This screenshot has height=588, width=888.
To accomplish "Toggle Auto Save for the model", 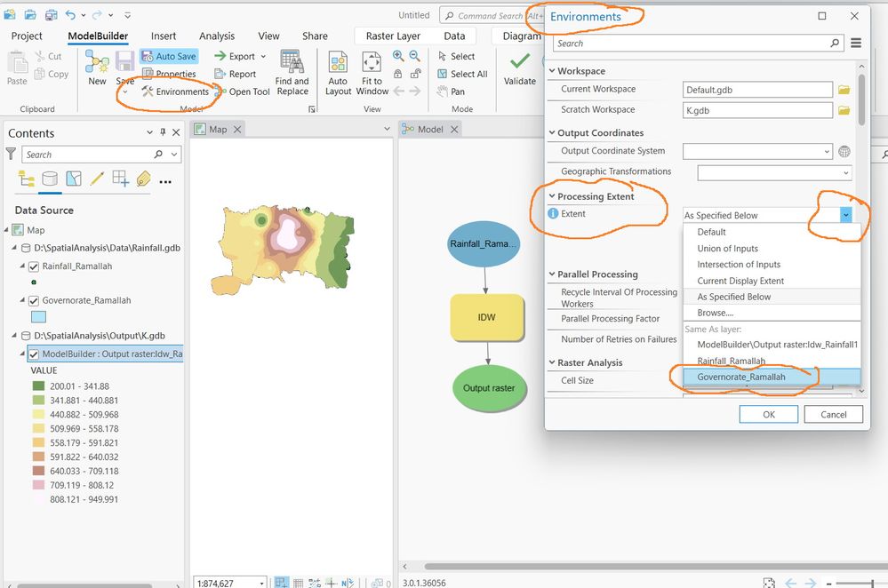I will (169, 56).
